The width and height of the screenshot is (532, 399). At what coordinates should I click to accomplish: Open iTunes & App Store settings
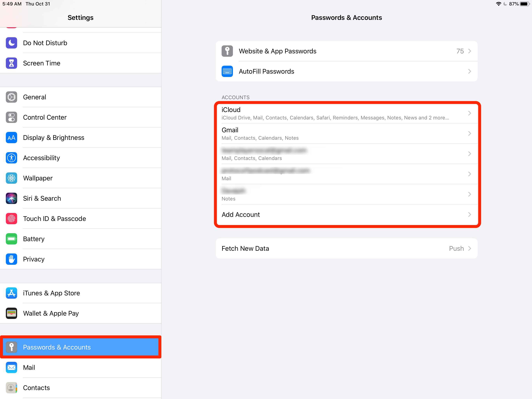point(81,293)
